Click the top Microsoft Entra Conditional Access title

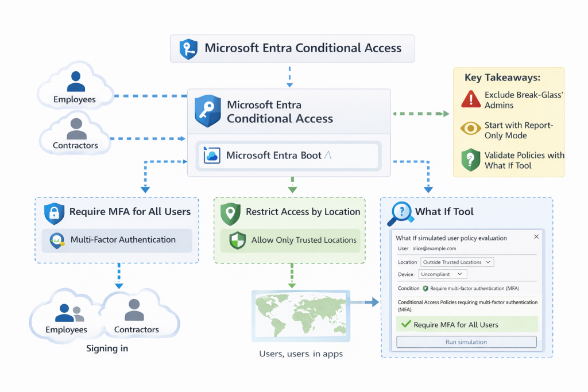click(x=303, y=48)
